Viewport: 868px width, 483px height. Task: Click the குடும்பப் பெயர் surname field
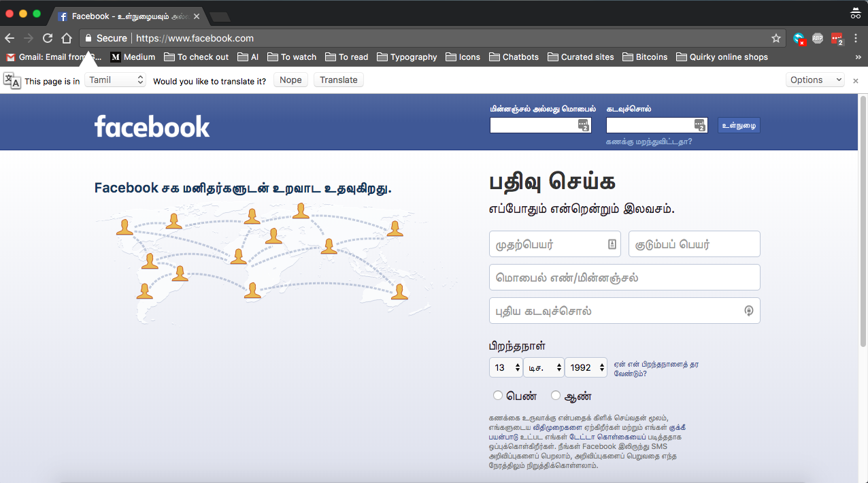[695, 244]
